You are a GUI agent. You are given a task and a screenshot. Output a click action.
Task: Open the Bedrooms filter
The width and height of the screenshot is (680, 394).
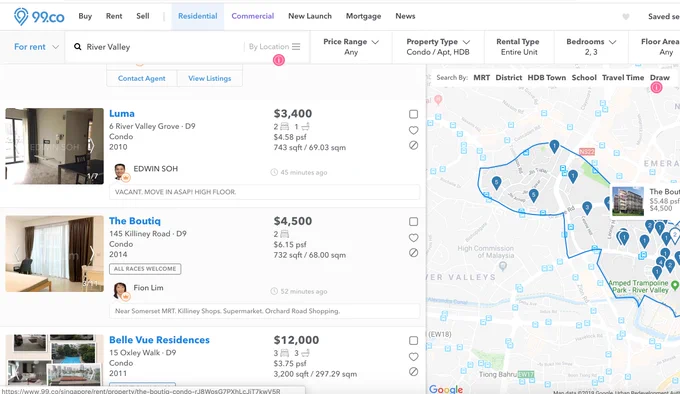tap(591, 47)
